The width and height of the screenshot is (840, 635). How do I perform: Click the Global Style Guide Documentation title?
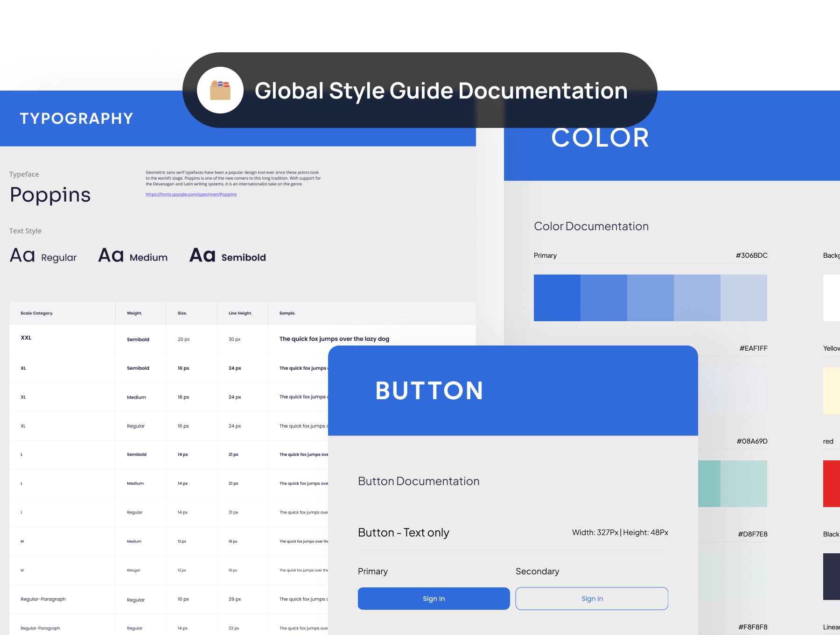441,91
